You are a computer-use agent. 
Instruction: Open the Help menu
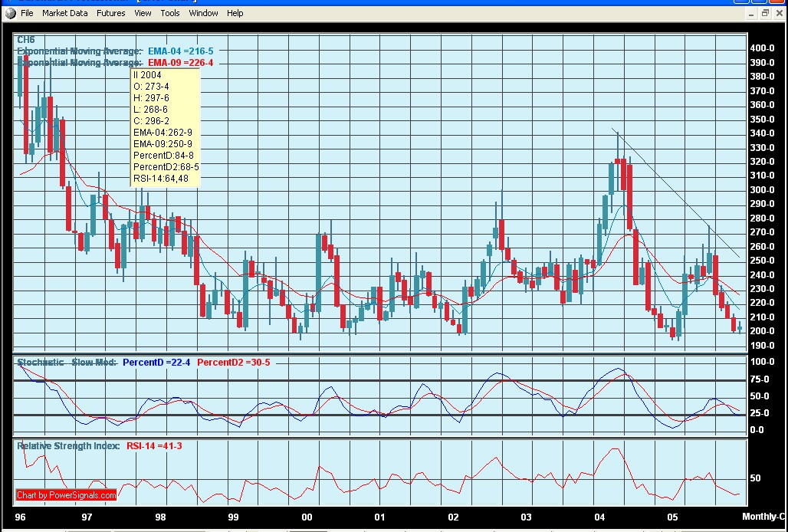point(235,13)
